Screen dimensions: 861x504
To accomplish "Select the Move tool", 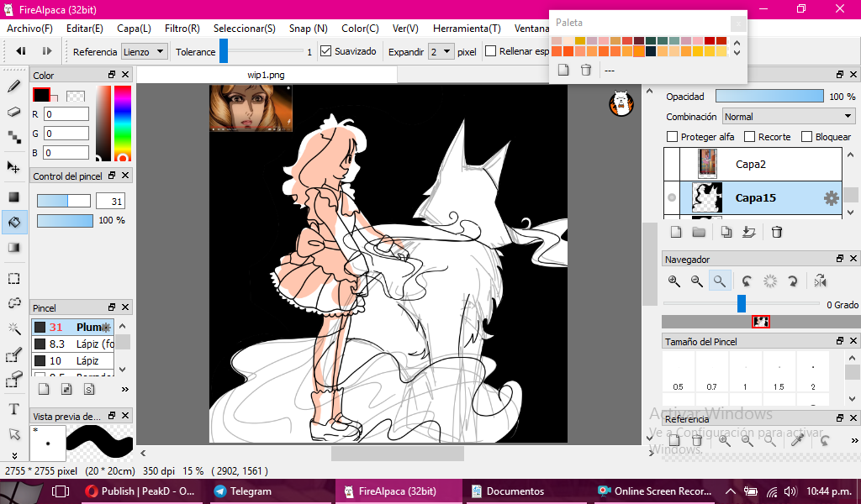I will coord(14,167).
